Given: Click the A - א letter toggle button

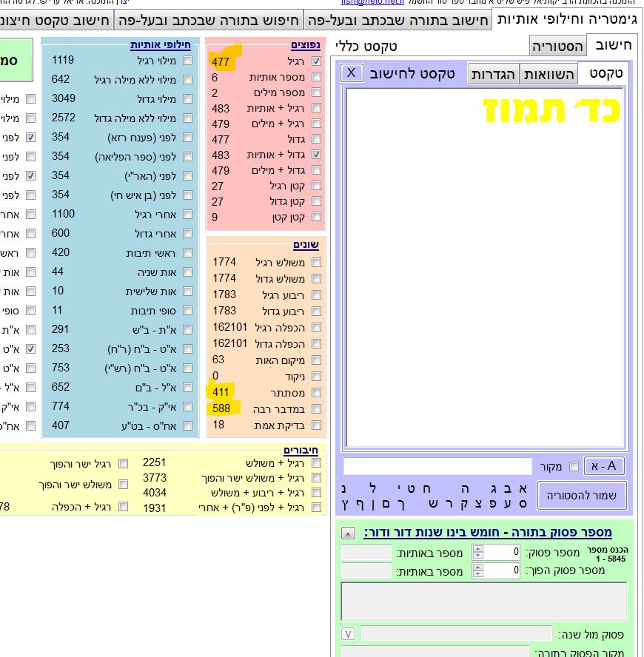Looking at the screenshot, I should [x=605, y=465].
